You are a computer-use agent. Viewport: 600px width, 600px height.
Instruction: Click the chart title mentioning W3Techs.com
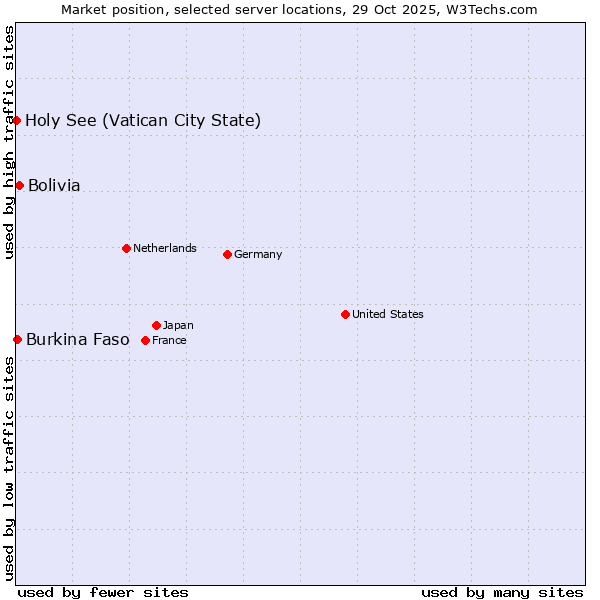(299, 9)
